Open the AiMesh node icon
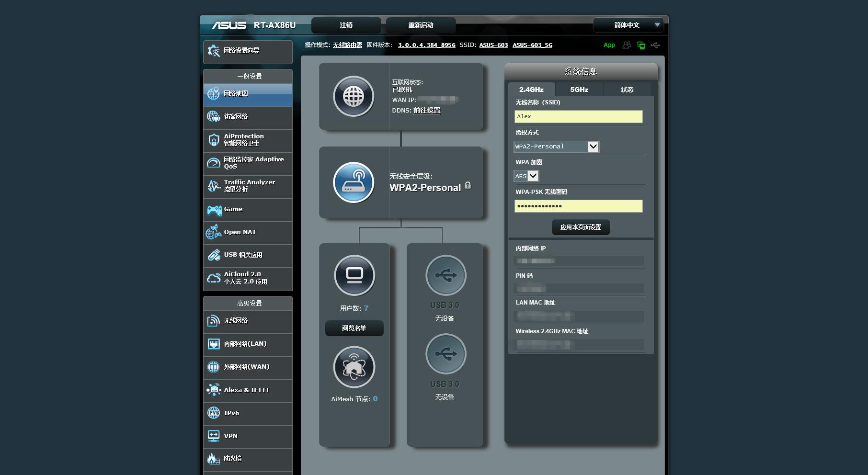This screenshot has width=868, height=475. pyautogui.click(x=354, y=367)
